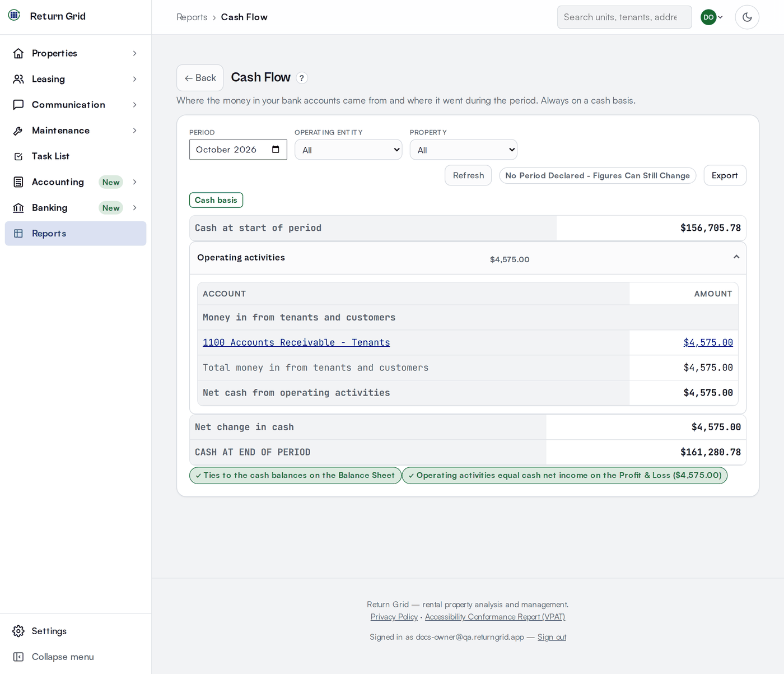Open the Property dropdown
This screenshot has width=784, height=674.
464,150
